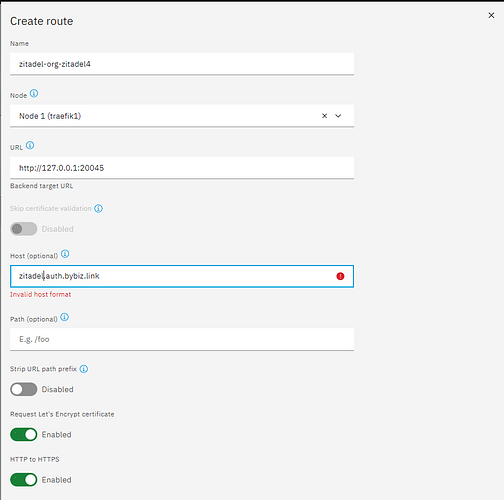Clear the selected Node 1 (traefik1) value
This screenshot has height=500, width=504.
pyautogui.click(x=324, y=116)
